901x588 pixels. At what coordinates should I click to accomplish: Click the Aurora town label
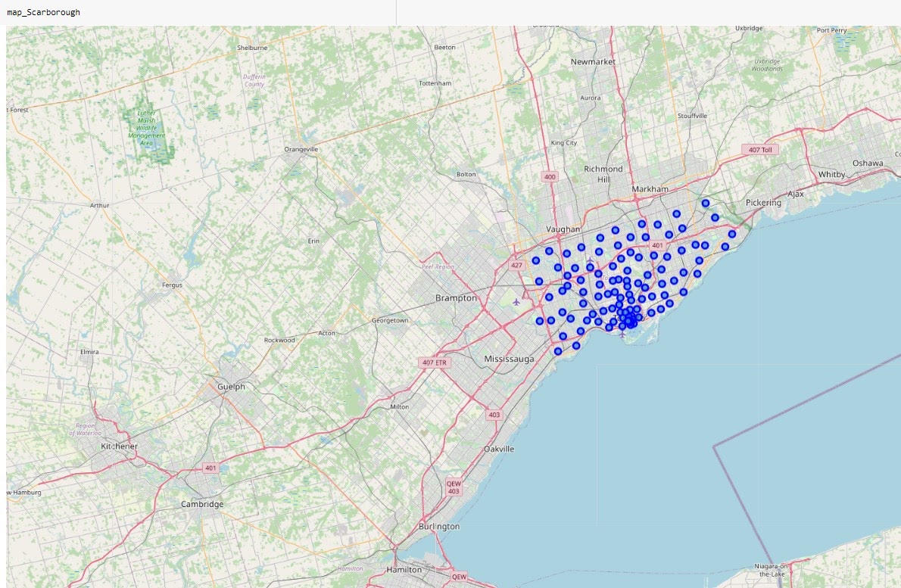[590, 98]
